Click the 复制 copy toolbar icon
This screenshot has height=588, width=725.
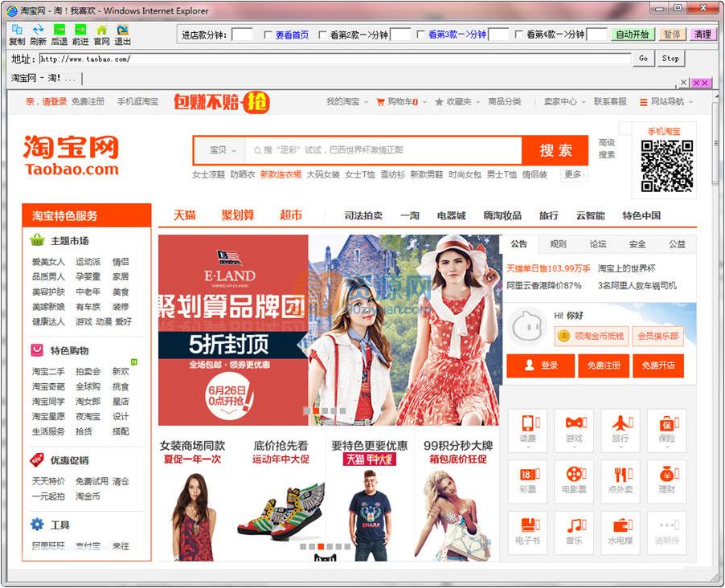tap(17, 35)
